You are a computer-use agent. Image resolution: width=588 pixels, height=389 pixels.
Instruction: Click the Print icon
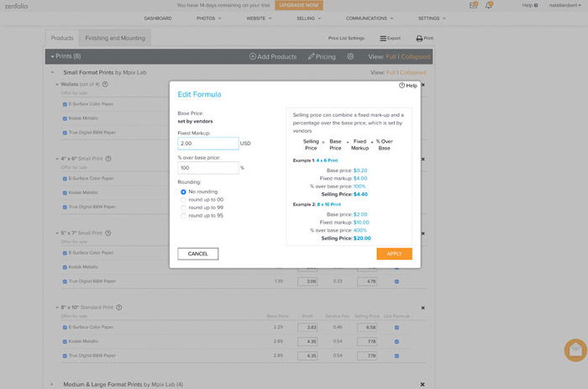click(419, 39)
